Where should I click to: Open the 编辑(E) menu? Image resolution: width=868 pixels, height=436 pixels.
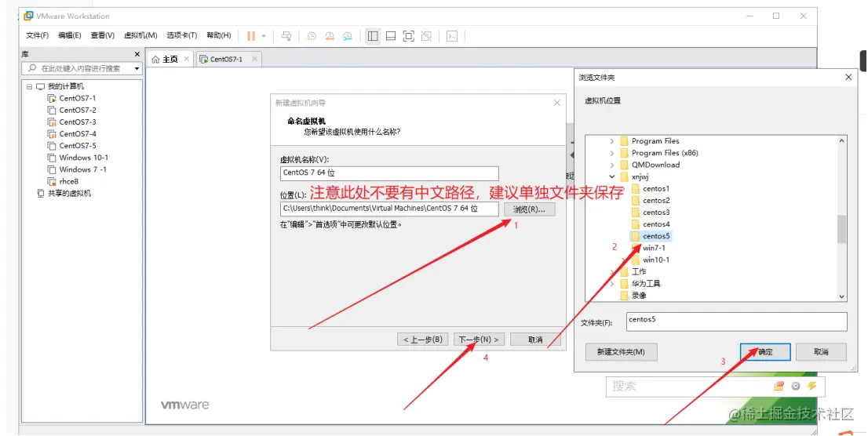pyautogui.click(x=69, y=35)
